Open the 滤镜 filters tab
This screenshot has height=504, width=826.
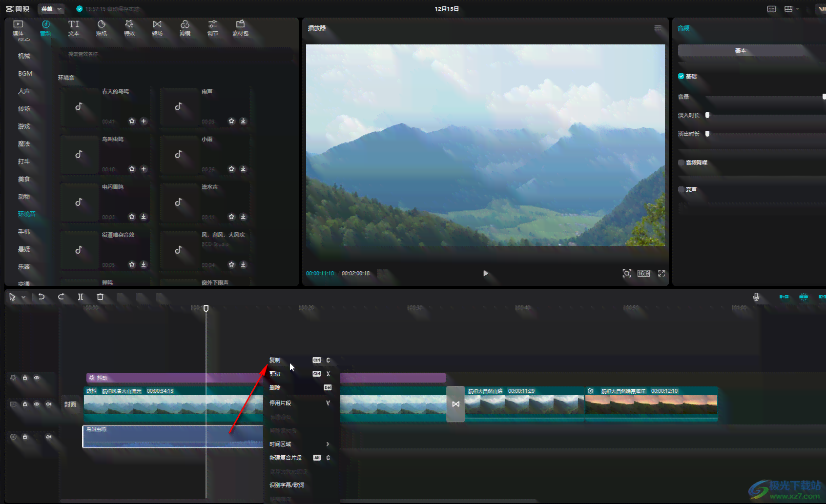click(x=185, y=28)
